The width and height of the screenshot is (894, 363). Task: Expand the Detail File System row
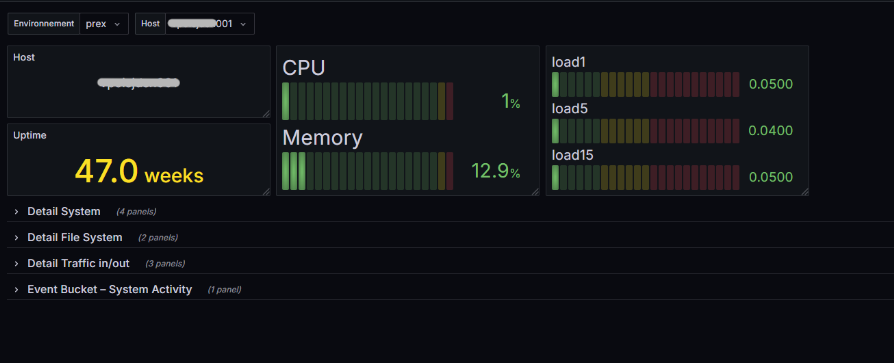[75, 238]
